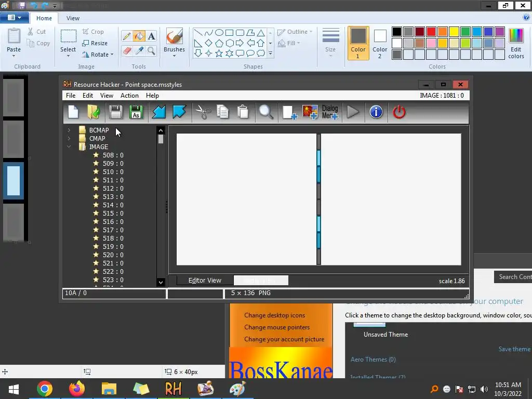
Task: Click New file icon in Resource Hacker
Action: pyautogui.click(x=73, y=112)
